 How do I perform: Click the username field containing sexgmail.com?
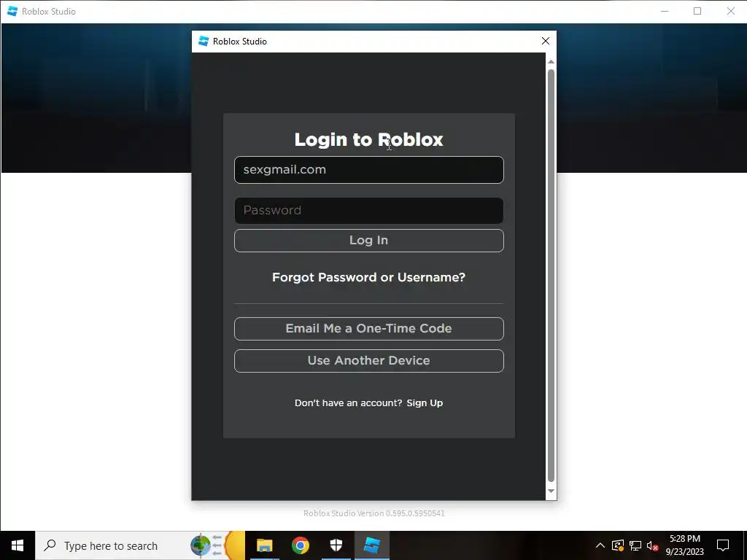(x=368, y=169)
